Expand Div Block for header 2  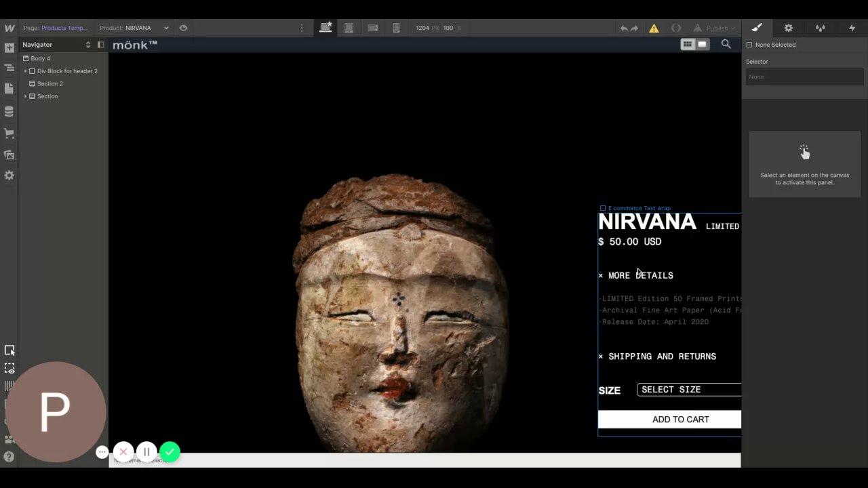[x=26, y=71]
